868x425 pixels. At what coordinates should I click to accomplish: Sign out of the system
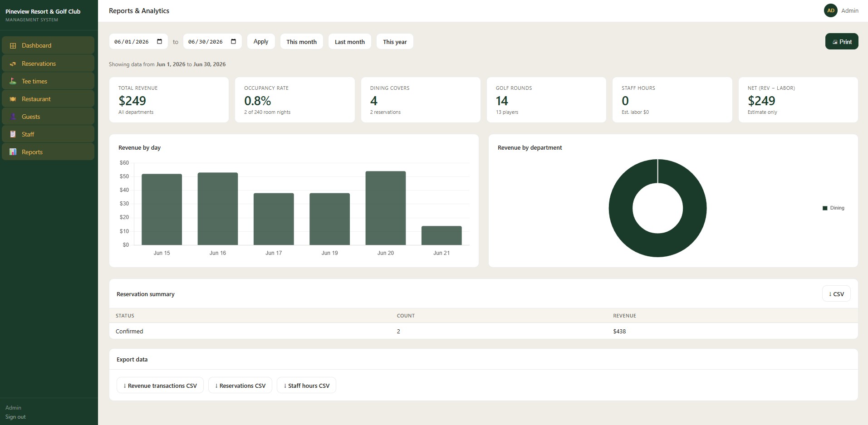click(x=15, y=417)
